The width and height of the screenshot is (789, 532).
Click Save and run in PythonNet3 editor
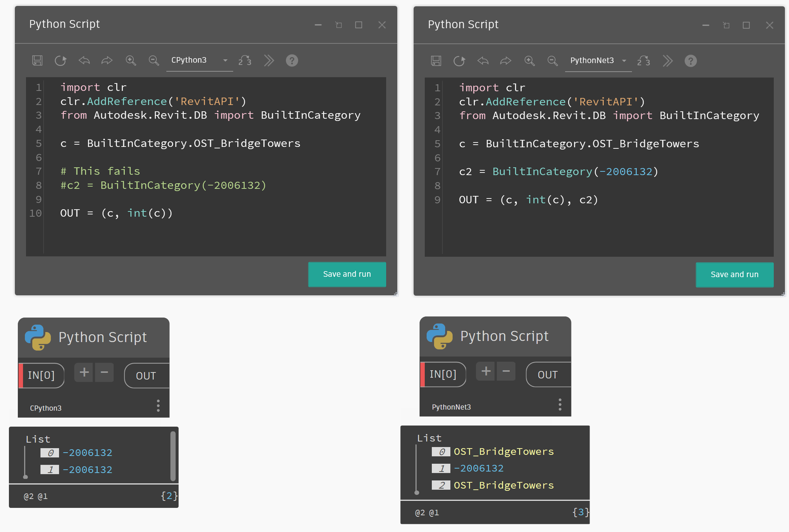734,275
